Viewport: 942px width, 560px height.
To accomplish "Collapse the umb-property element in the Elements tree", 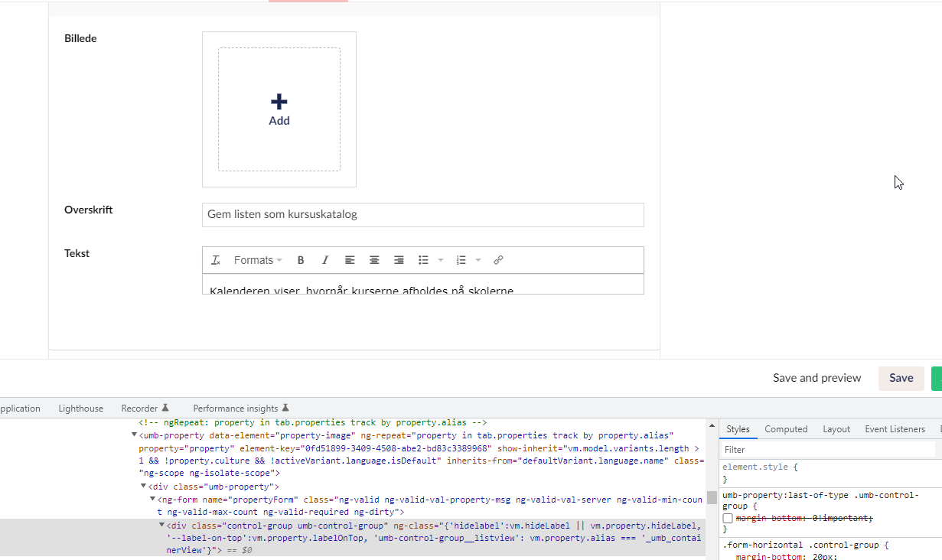I will point(135,435).
